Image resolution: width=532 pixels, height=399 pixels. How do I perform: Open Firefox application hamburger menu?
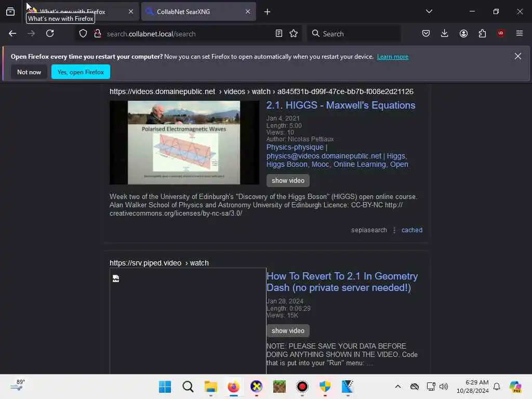[x=520, y=33]
